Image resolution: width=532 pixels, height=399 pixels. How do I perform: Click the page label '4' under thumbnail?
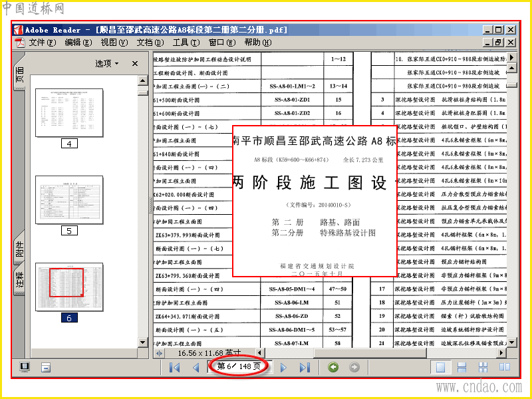[69, 144]
